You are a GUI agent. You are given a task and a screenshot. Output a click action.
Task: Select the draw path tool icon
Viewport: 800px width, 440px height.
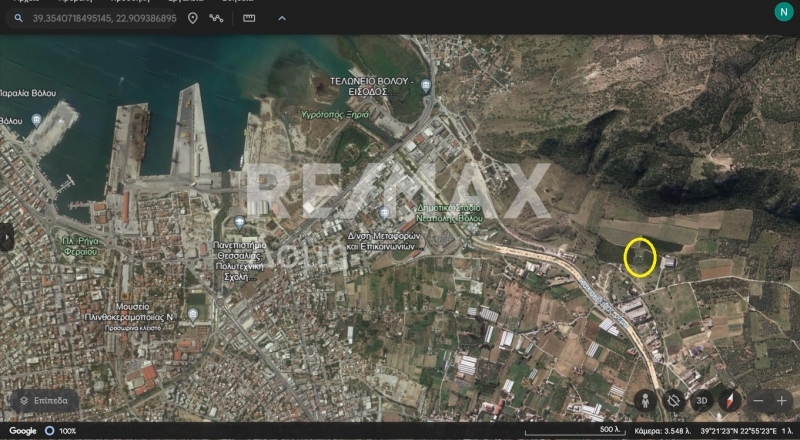tap(216, 18)
